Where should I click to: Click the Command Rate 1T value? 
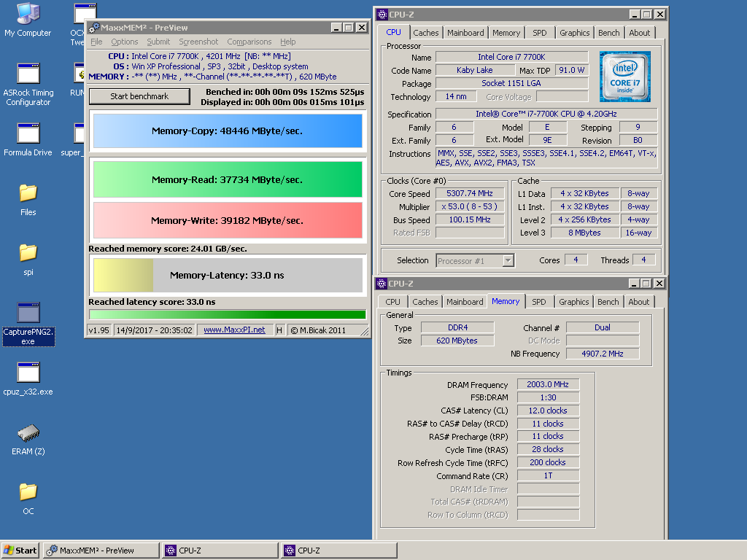548,475
